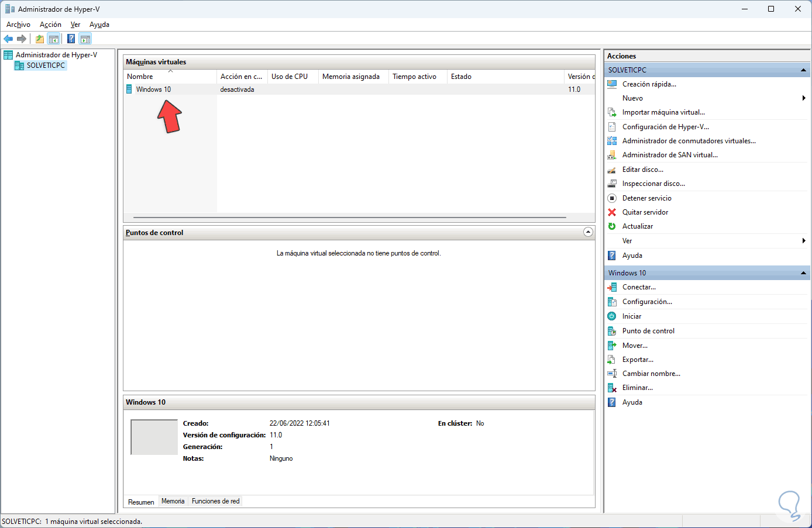
Task: Click the Uso de CPU column header
Action: tap(293, 77)
